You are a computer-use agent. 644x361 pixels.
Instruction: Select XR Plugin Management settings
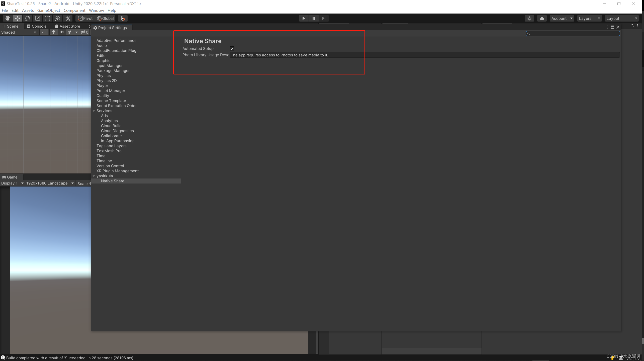pyautogui.click(x=117, y=171)
